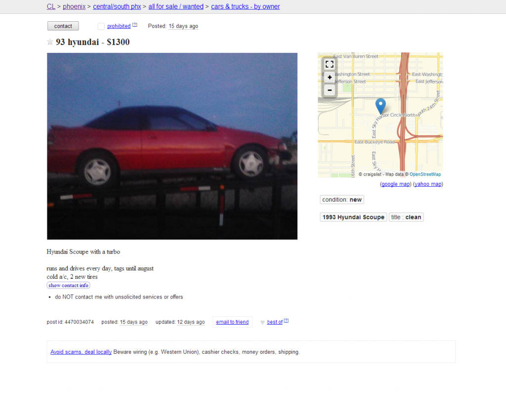This screenshot has width=506, height=420.
Task: Open the OpenStreetMap attribution link
Action: coord(425,174)
